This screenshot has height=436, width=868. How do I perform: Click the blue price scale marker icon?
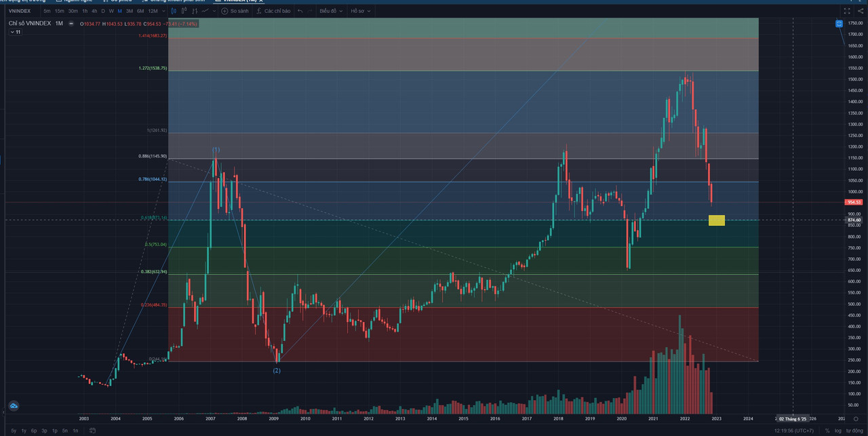839,23
